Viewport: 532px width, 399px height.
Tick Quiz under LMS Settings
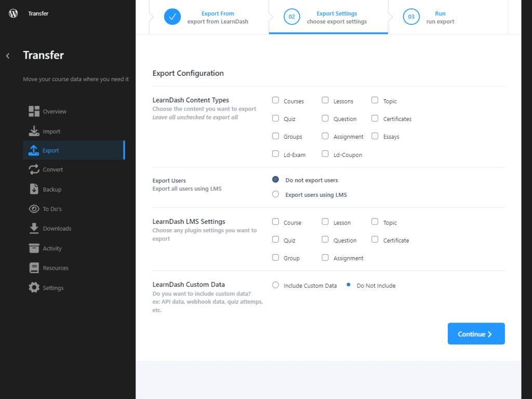tap(275, 240)
